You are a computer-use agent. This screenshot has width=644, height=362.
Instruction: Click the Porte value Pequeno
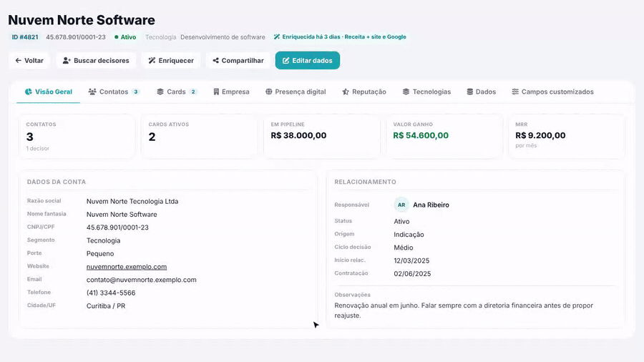100,254
